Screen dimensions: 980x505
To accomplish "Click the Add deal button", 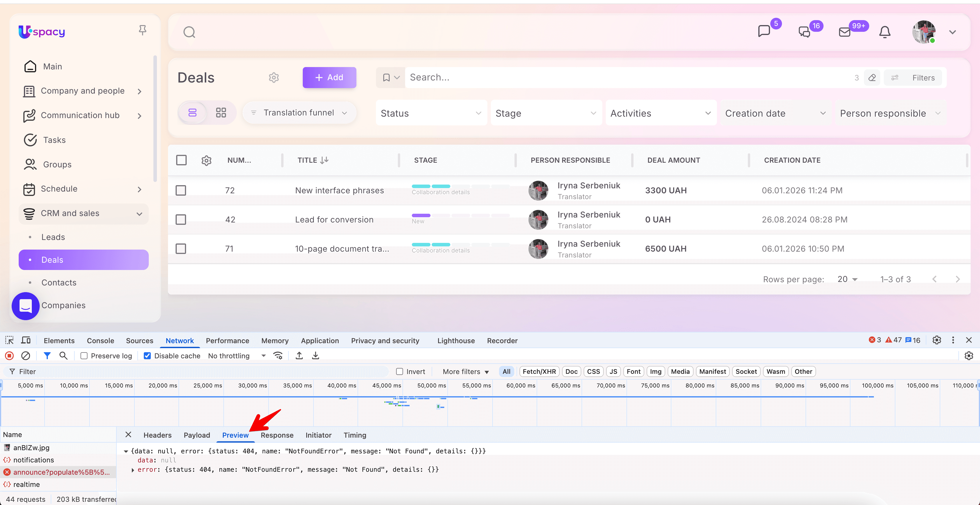I will click(329, 78).
